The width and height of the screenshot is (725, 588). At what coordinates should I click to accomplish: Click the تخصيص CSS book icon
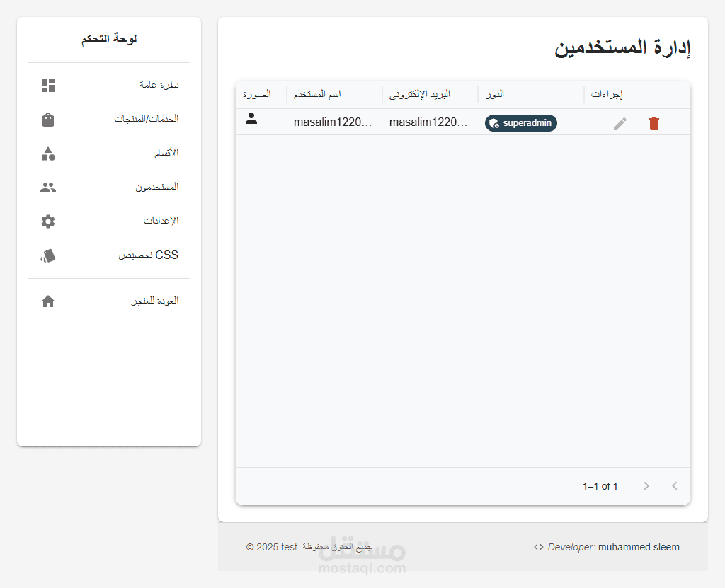[x=47, y=255]
